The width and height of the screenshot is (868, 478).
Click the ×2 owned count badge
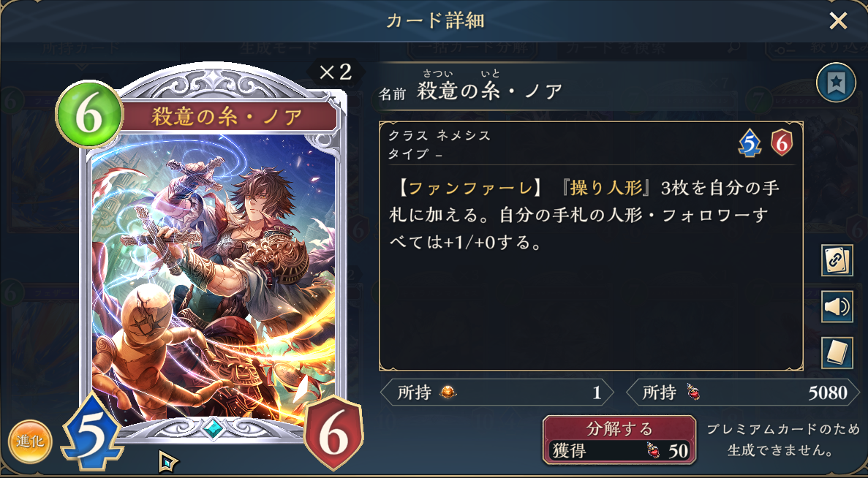[x=336, y=72]
